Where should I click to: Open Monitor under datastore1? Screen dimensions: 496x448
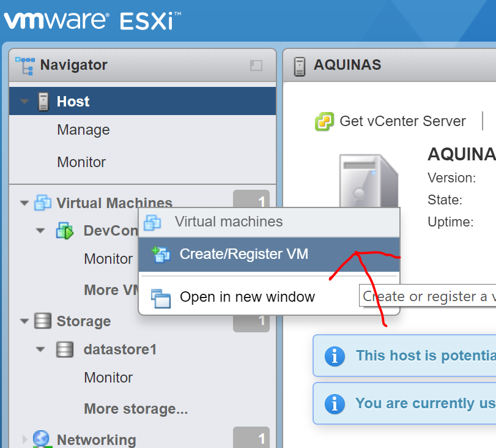point(108,378)
